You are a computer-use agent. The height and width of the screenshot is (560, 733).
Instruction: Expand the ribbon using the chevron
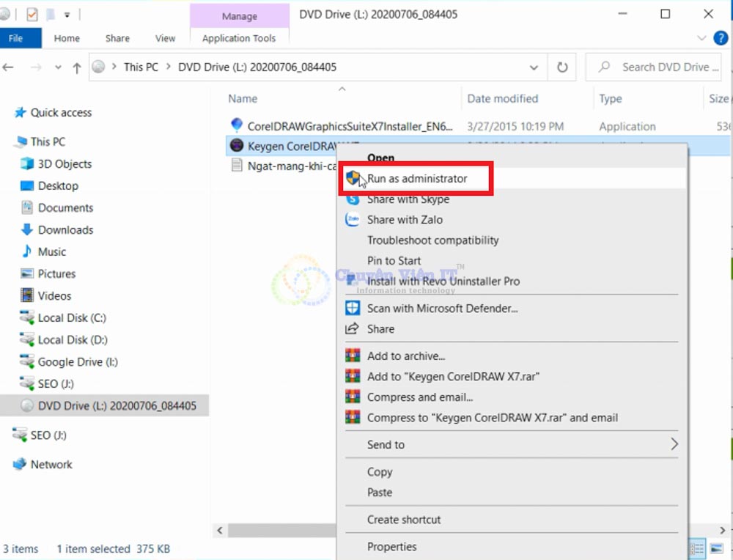[x=701, y=38]
